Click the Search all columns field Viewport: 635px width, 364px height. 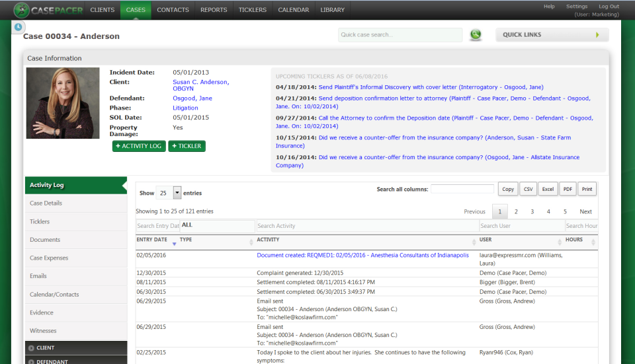(462, 189)
